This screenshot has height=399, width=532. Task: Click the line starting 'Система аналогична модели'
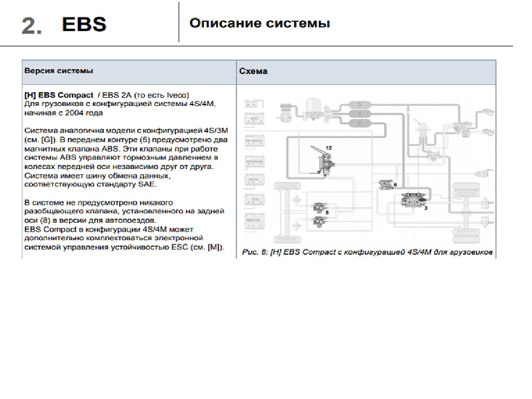(126, 131)
